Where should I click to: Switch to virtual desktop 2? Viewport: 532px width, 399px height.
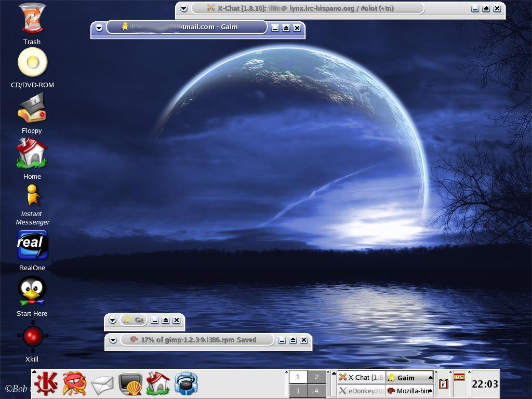click(x=316, y=377)
